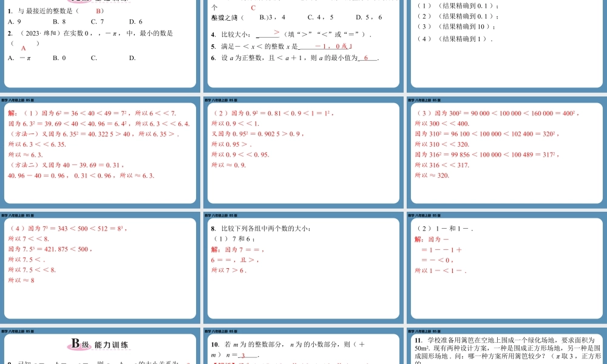Click the red answer A under question 2
The image size is (607, 364).
(24, 48)
